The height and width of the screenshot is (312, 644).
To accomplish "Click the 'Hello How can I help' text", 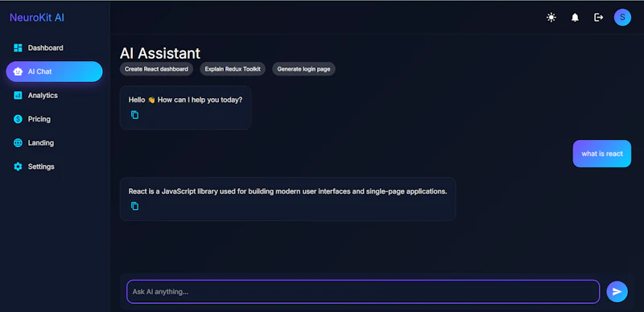I will (185, 100).
